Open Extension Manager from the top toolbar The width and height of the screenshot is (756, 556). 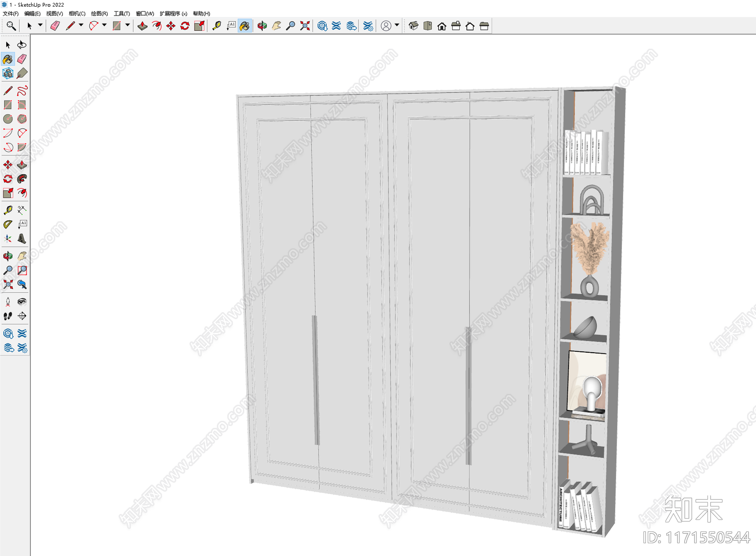point(368,26)
